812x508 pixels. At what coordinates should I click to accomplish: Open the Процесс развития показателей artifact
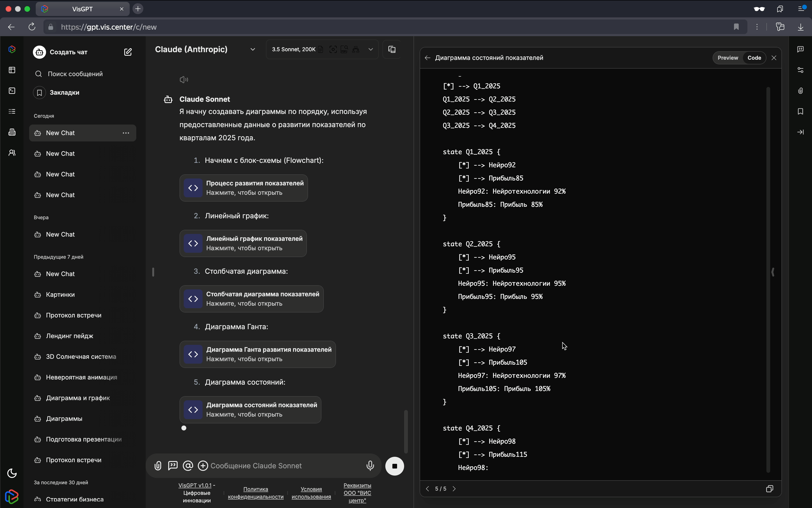coord(244,188)
